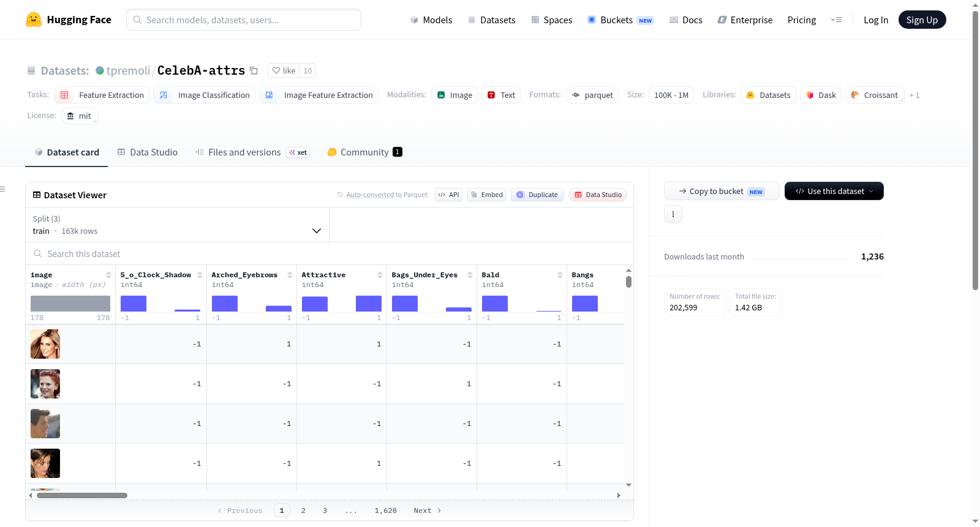Image resolution: width=980 pixels, height=527 pixels.
Task: Switch to the Data Studio tab
Action: pos(148,152)
